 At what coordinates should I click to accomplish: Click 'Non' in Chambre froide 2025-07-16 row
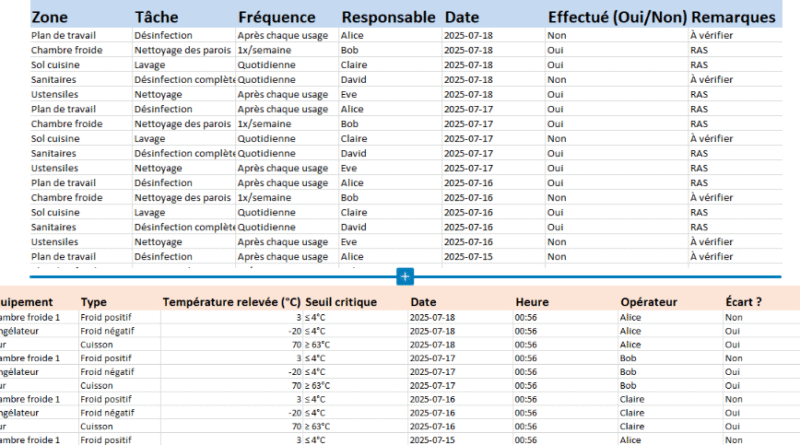pyautogui.click(x=557, y=197)
